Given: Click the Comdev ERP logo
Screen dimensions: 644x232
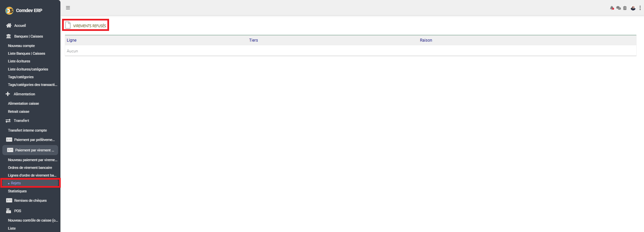Looking at the screenshot, I should (9, 11).
